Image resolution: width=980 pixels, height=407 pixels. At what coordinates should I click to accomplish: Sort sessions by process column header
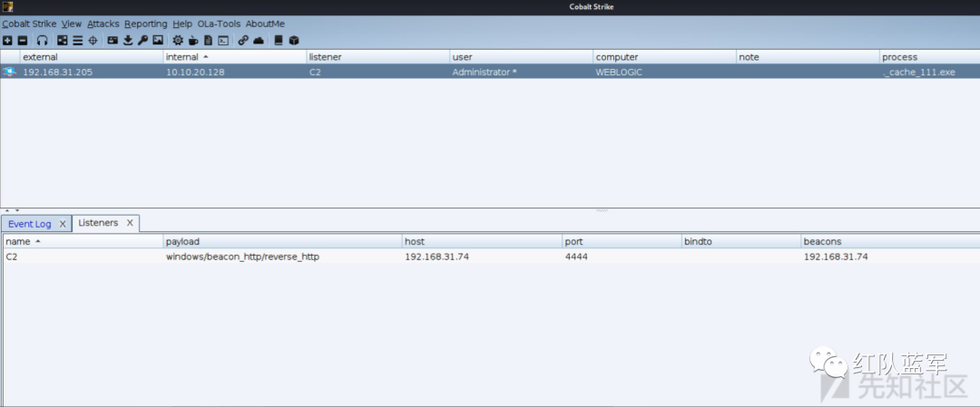click(929, 57)
